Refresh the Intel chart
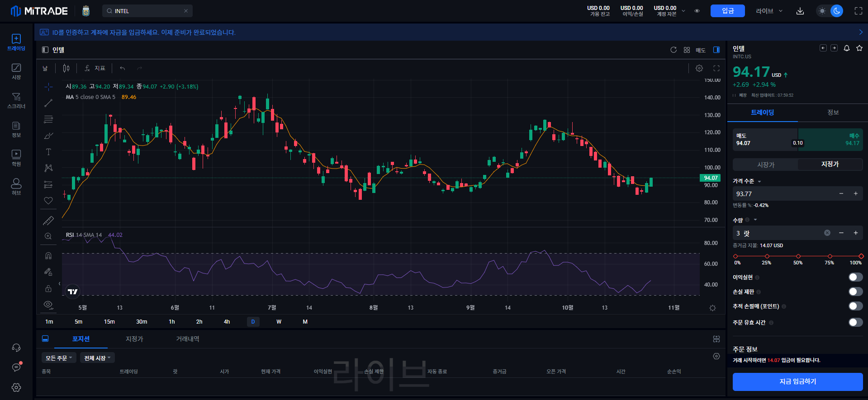868x400 pixels. (x=674, y=50)
